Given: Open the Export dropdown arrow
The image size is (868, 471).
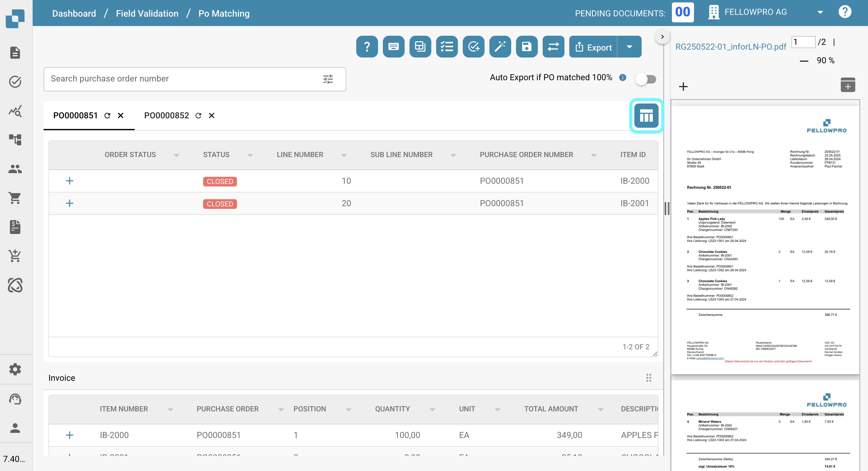Looking at the screenshot, I should 629,47.
